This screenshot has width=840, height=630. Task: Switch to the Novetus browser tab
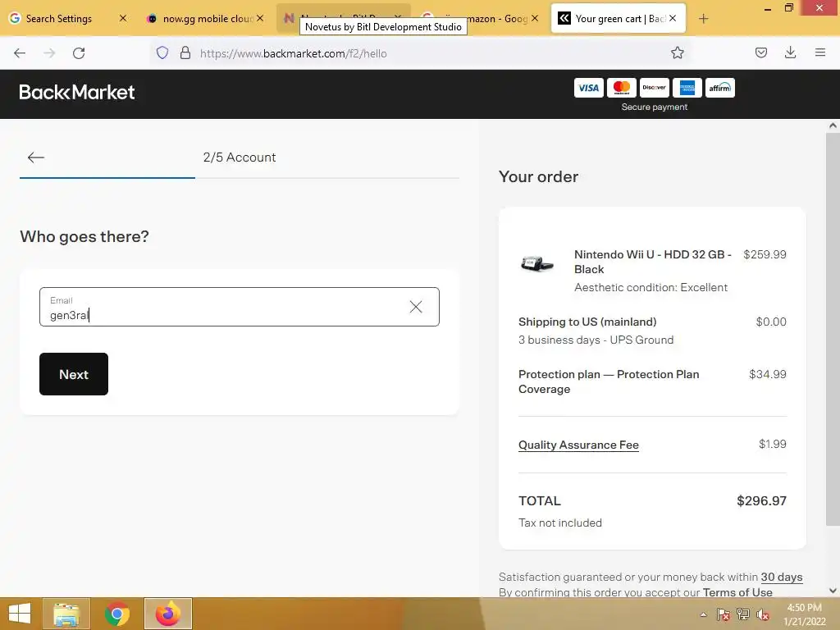343,19
